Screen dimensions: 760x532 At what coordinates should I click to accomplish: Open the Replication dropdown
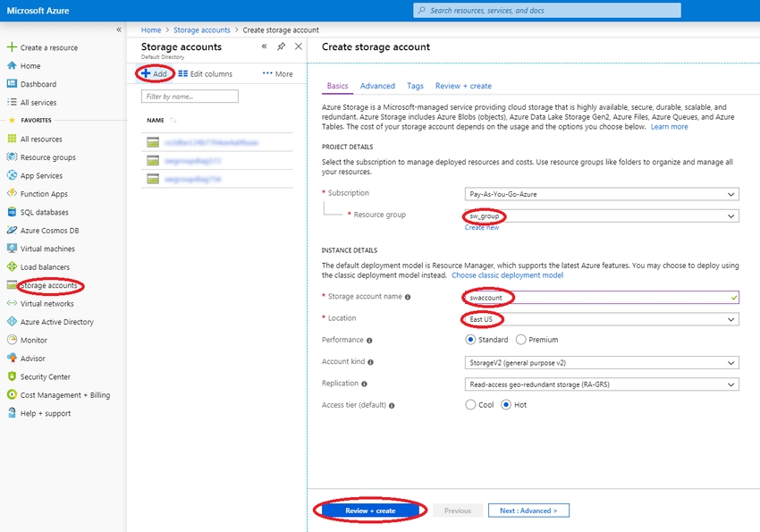coord(602,384)
